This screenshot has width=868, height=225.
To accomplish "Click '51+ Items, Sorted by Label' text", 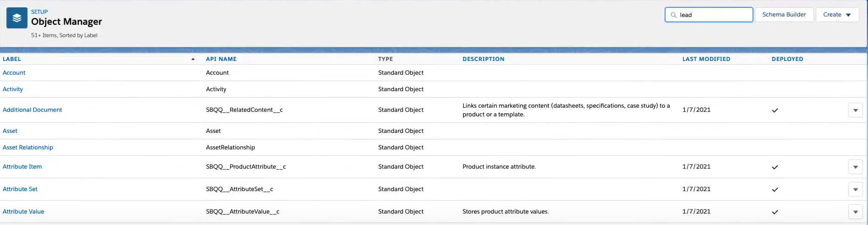I will pos(64,35).
